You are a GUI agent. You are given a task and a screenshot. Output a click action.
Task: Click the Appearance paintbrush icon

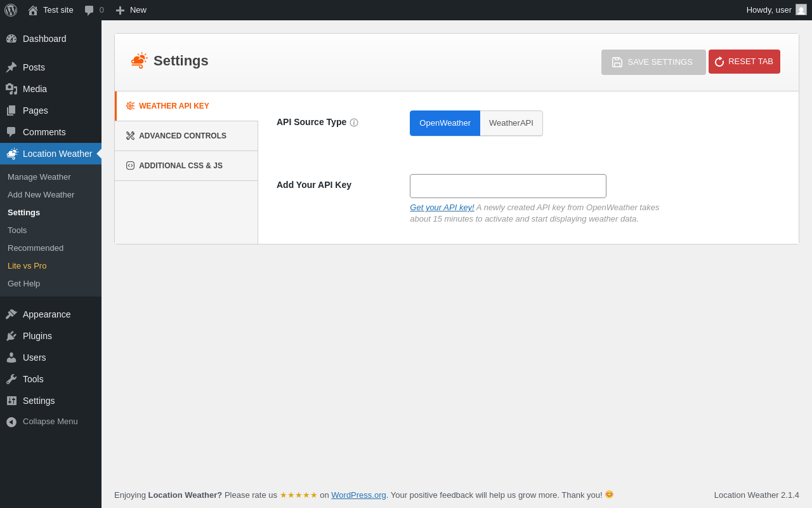tap(11, 314)
